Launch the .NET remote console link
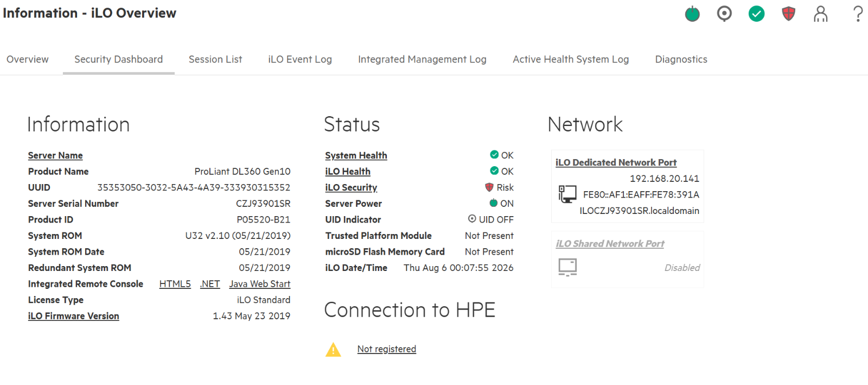 [x=210, y=284]
